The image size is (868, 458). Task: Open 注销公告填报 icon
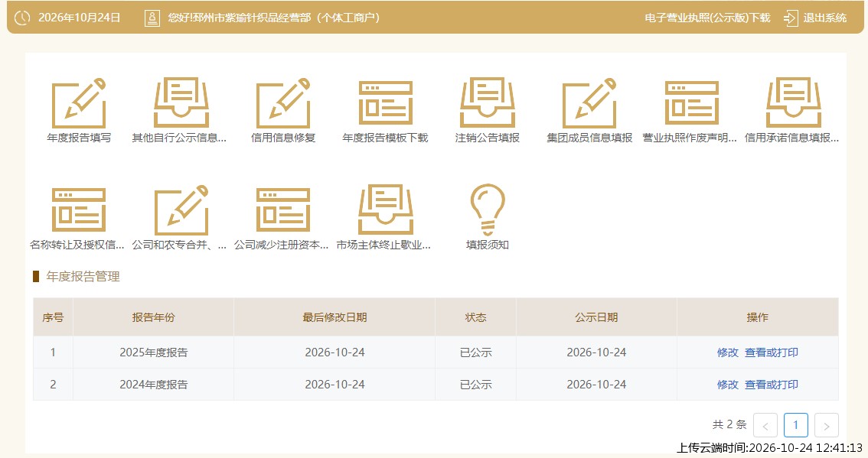tap(487, 103)
